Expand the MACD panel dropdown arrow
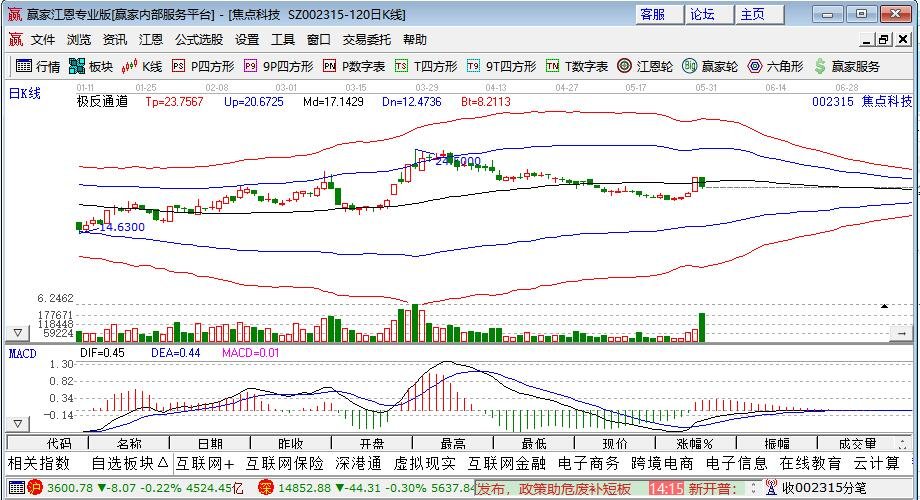 (x=18, y=423)
